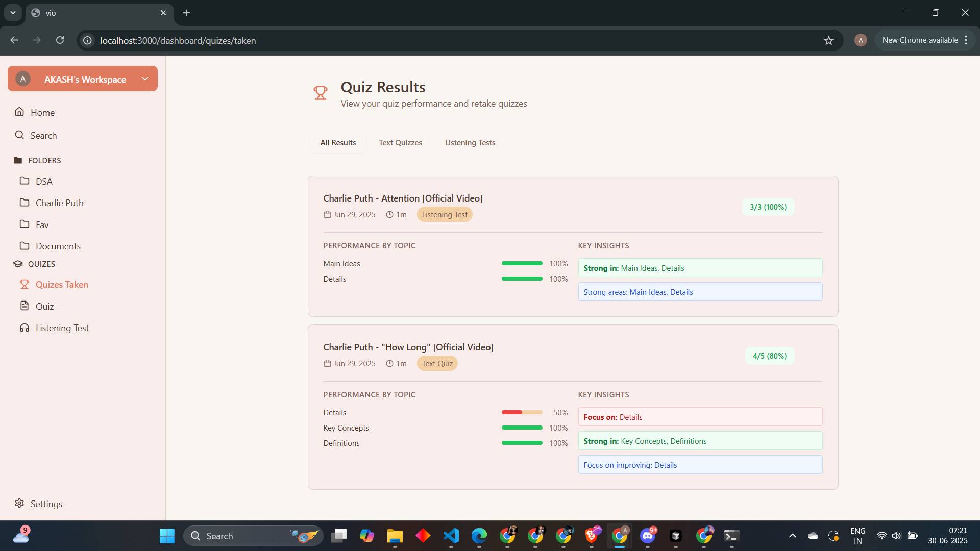
Task: Bookmark this page with star icon
Action: click(x=828, y=40)
